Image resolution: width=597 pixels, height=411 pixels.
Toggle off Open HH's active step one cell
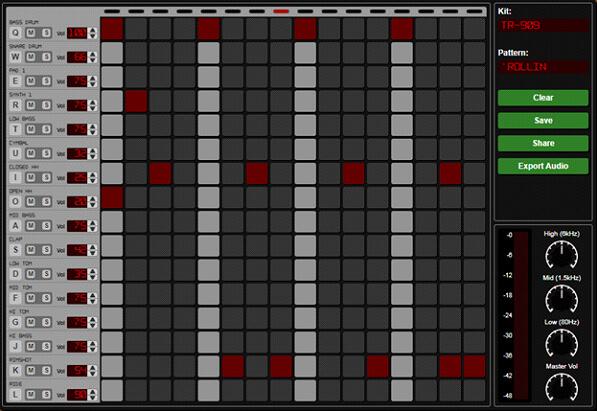[112, 198]
